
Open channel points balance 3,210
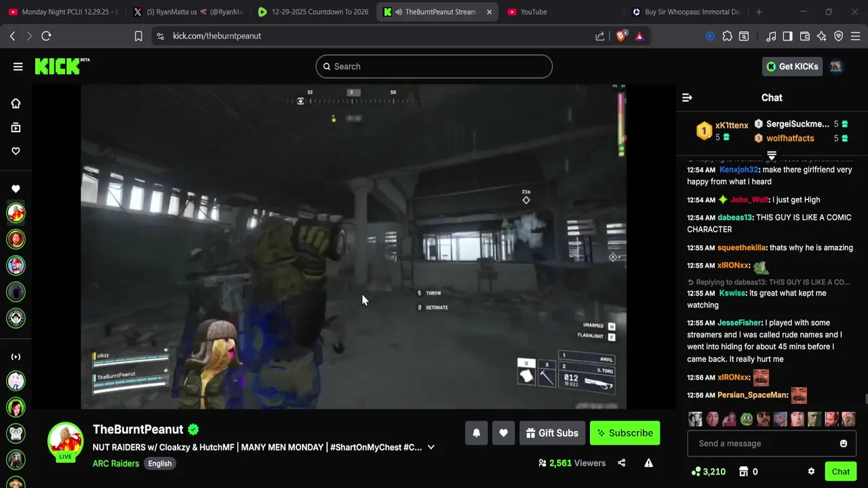[x=708, y=472]
